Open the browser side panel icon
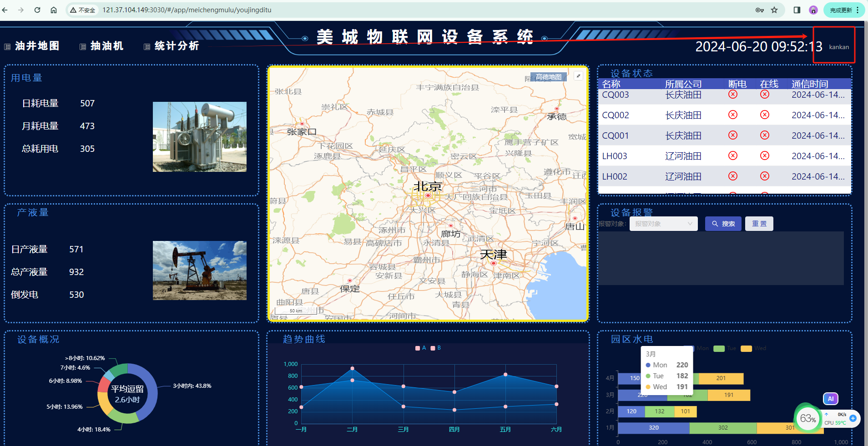The image size is (868, 446). (797, 10)
